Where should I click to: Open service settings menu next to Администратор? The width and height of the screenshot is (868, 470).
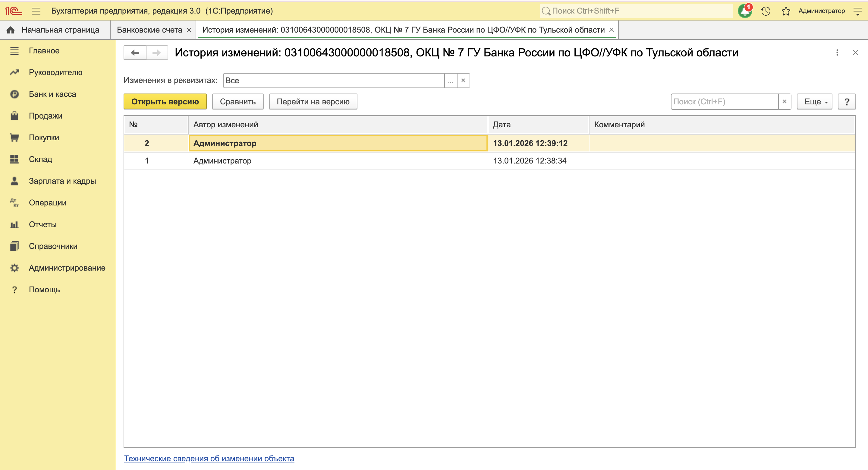(857, 11)
